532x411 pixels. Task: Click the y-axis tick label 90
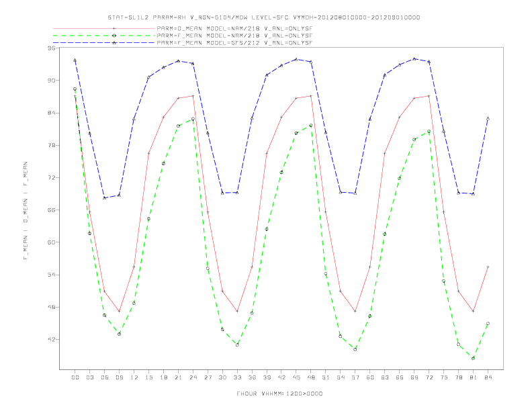coord(51,81)
